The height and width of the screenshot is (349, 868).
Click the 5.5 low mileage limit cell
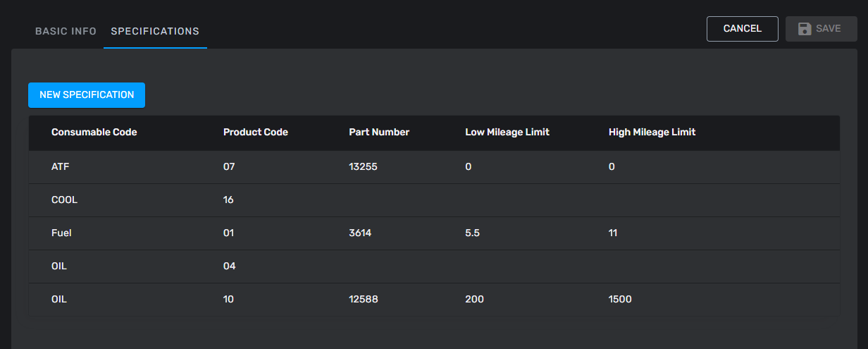coord(472,233)
